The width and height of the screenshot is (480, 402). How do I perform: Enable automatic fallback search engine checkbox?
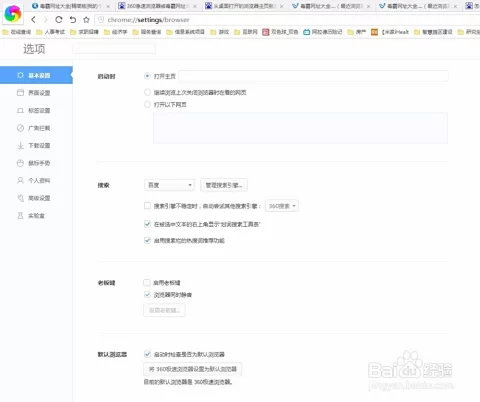coord(147,206)
